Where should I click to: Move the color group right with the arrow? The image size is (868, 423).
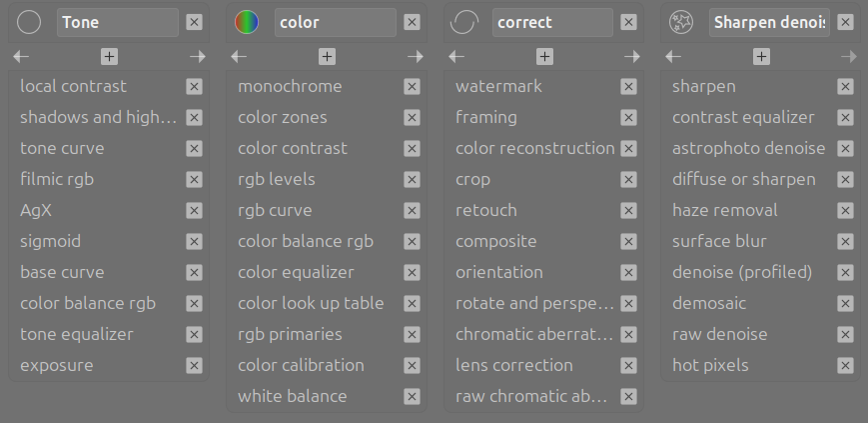[415, 57]
